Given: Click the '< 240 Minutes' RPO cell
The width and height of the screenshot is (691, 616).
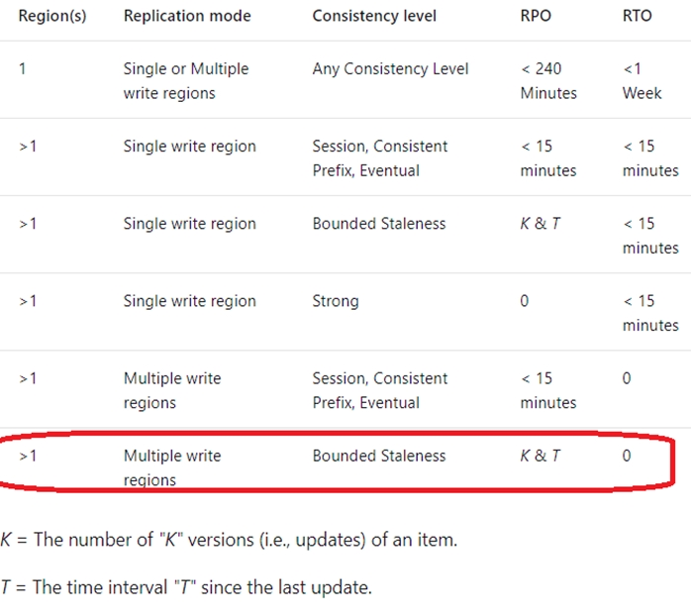Looking at the screenshot, I should [548, 80].
